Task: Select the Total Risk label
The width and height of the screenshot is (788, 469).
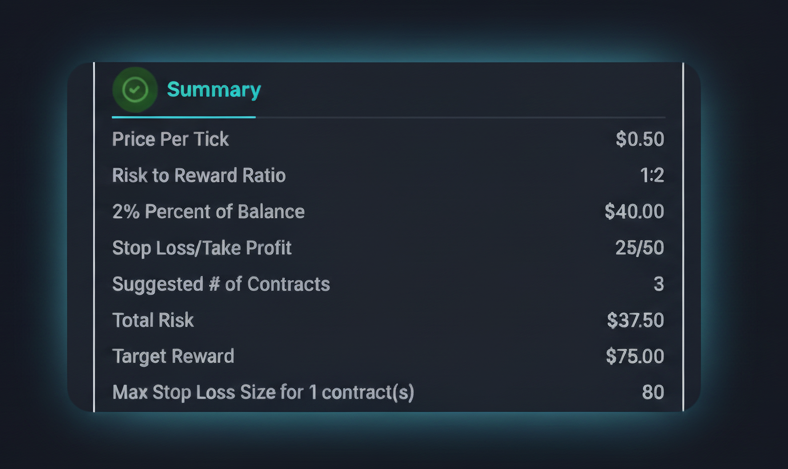Action: (x=153, y=320)
